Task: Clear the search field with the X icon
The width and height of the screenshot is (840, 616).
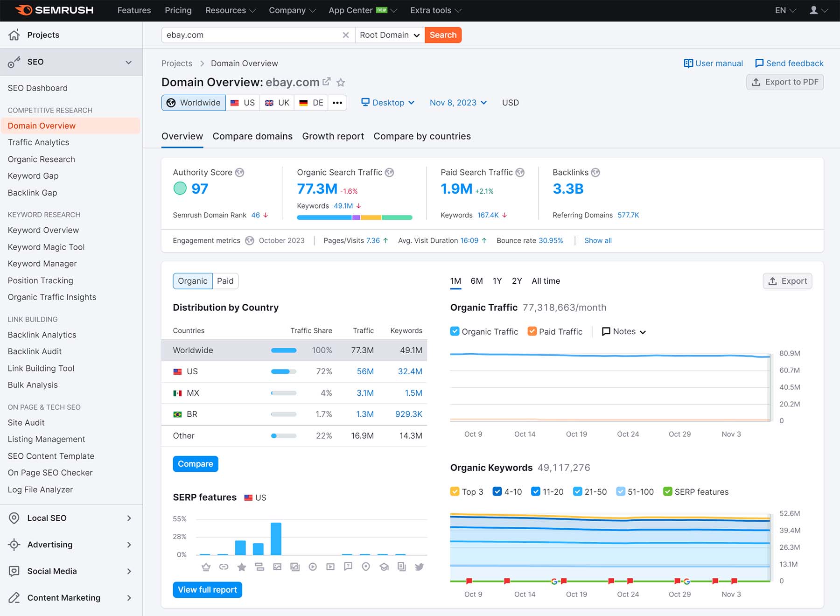Action: click(346, 35)
